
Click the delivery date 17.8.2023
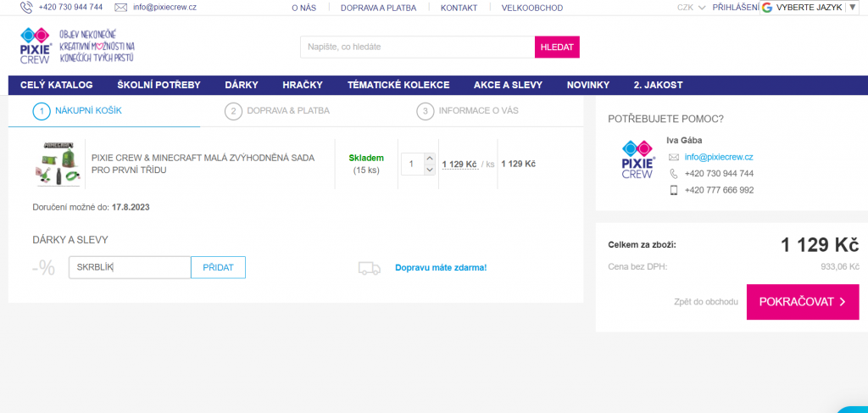(x=131, y=208)
